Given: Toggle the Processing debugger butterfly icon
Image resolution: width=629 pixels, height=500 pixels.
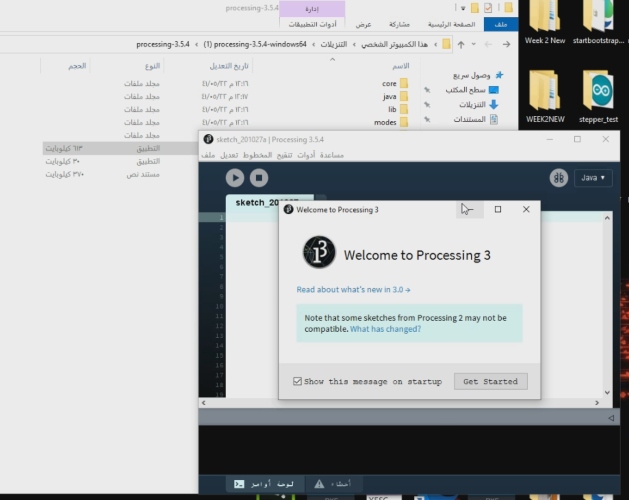Looking at the screenshot, I should [558, 178].
